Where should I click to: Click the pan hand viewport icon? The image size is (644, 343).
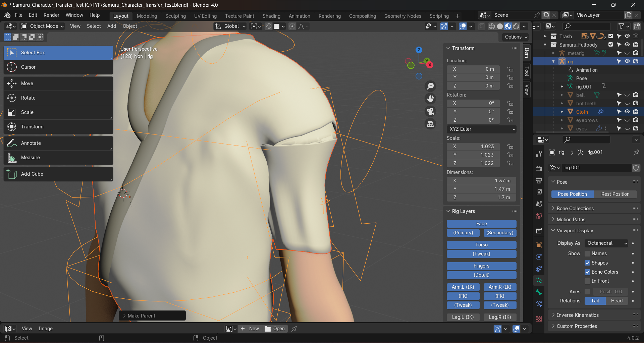(430, 99)
